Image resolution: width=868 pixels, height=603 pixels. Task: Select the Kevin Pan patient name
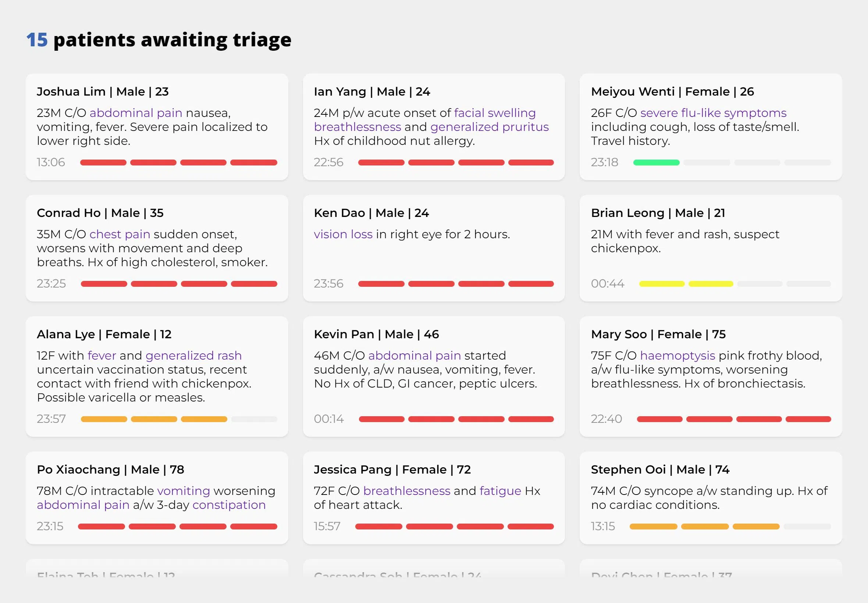(x=344, y=334)
